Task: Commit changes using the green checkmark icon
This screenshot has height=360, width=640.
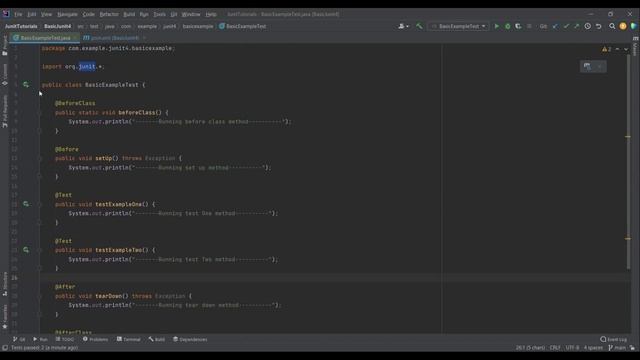Action: coord(566,26)
